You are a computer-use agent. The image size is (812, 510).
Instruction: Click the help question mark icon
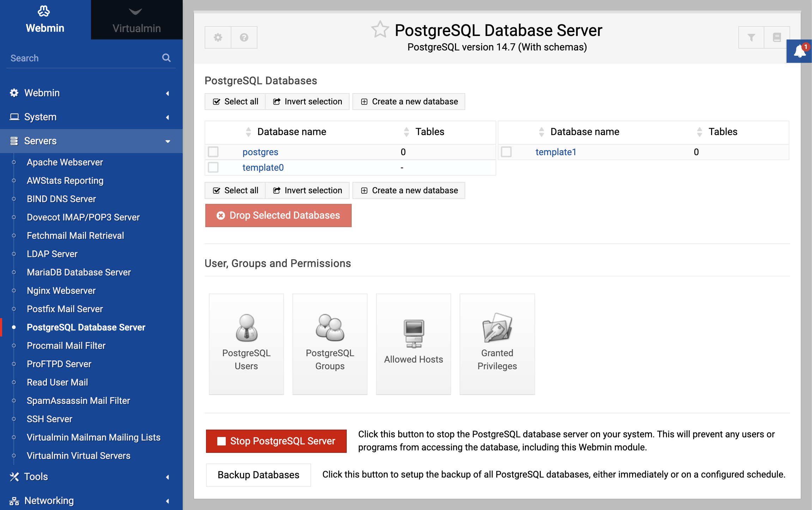(x=244, y=37)
